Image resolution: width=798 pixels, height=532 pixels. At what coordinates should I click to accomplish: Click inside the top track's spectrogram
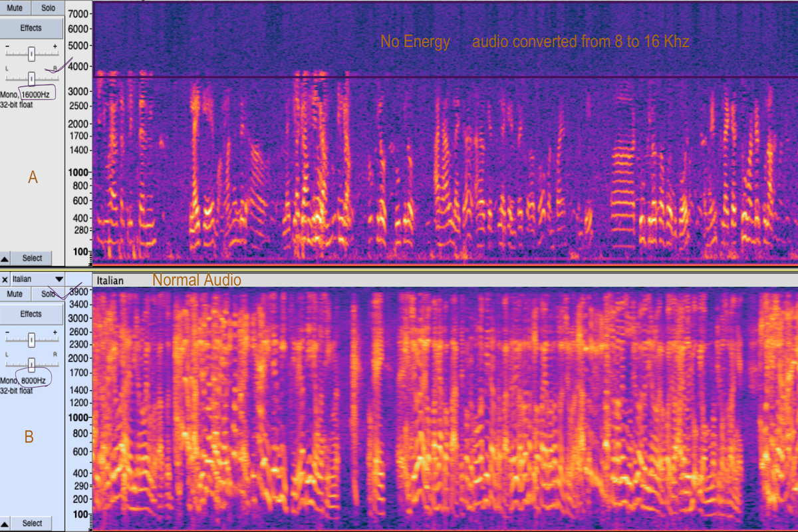(445, 132)
